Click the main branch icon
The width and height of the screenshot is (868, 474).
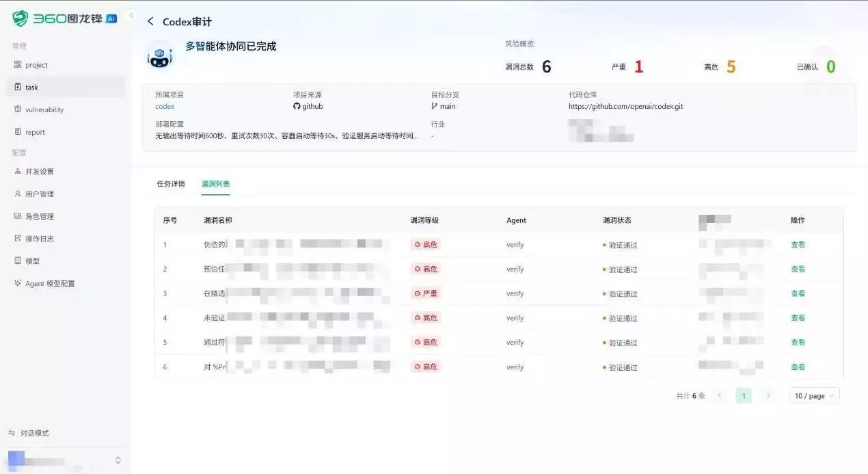tap(434, 107)
